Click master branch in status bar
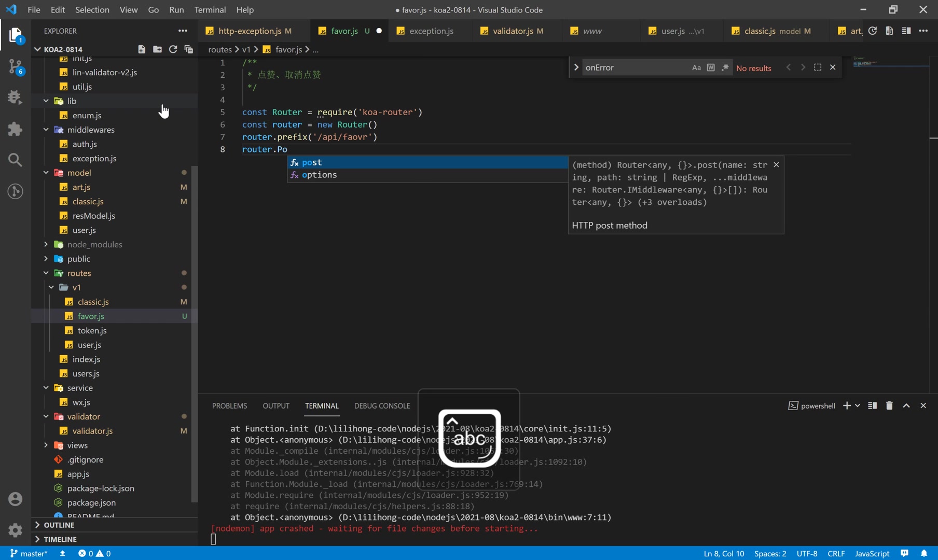This screenshot has height=560, width=938. [29, 553]
